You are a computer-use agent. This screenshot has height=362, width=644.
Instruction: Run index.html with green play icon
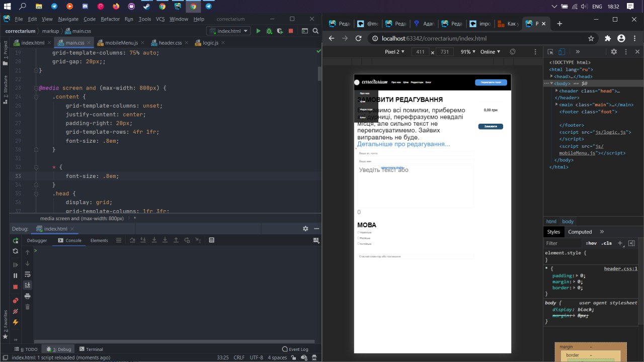pyautogui.click(x=258, y=31)
